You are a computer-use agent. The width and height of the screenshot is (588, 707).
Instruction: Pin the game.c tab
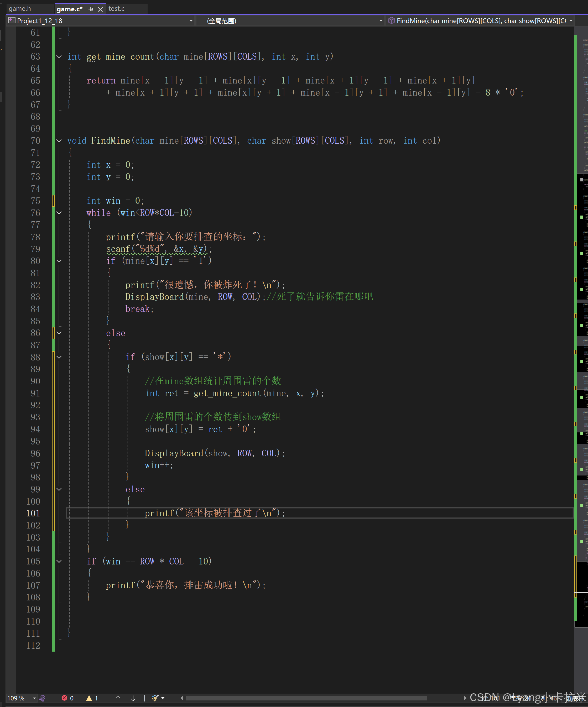[91, 9]
